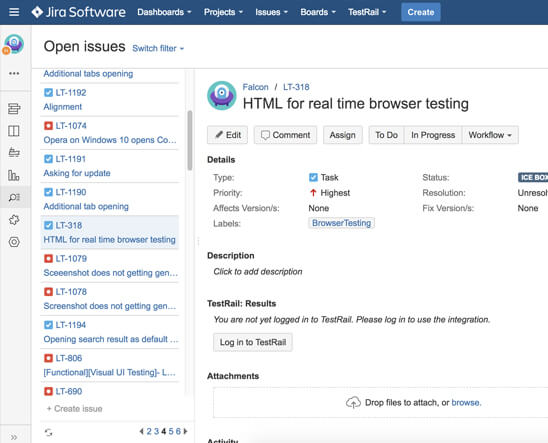Open the Dashboards dropdown menu

point(164,12)
